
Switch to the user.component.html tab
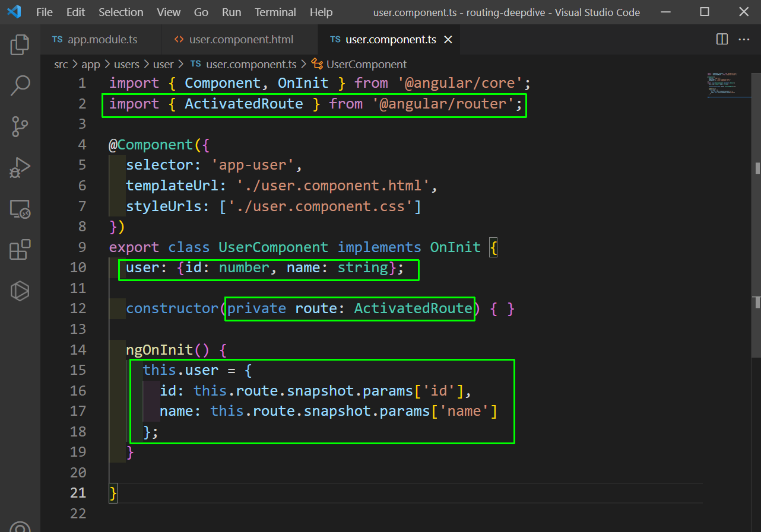pyautogui.click(x=240, y=40)
